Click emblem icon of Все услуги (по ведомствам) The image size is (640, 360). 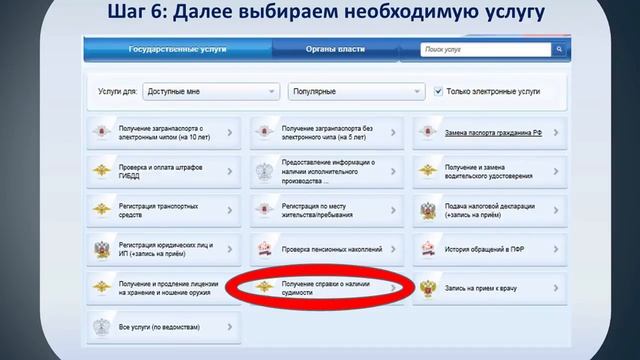(102, 327)
